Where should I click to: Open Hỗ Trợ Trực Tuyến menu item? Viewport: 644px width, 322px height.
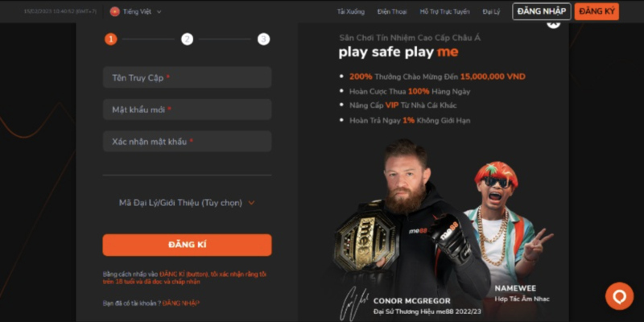[x=445, y=11]
